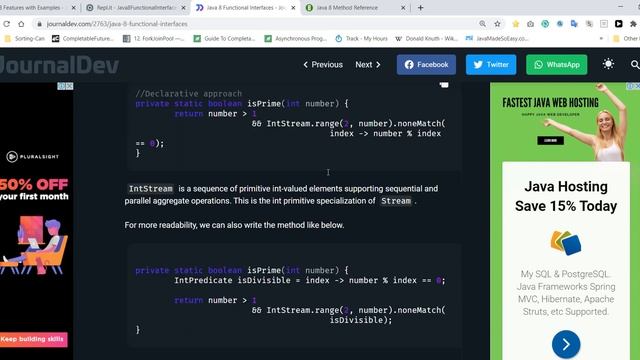Screen dimensions: 640x360
Task: Click the //Declarative approach comment line
Action: coord(189,93)
